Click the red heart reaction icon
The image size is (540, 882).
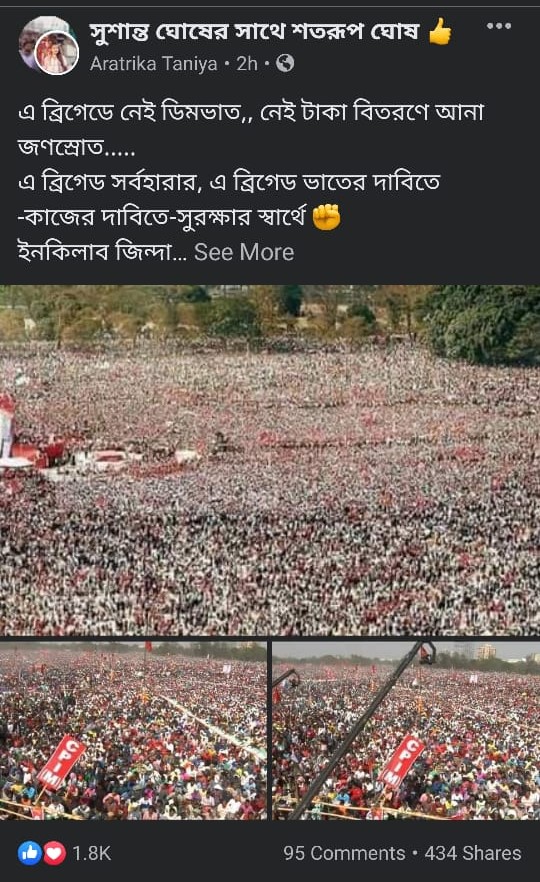coord(54,853)
